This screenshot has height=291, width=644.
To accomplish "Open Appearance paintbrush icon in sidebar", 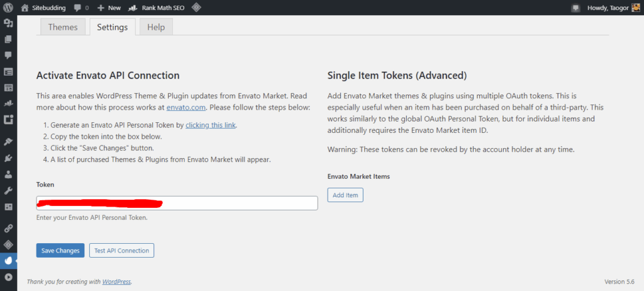I will point(8,142).
